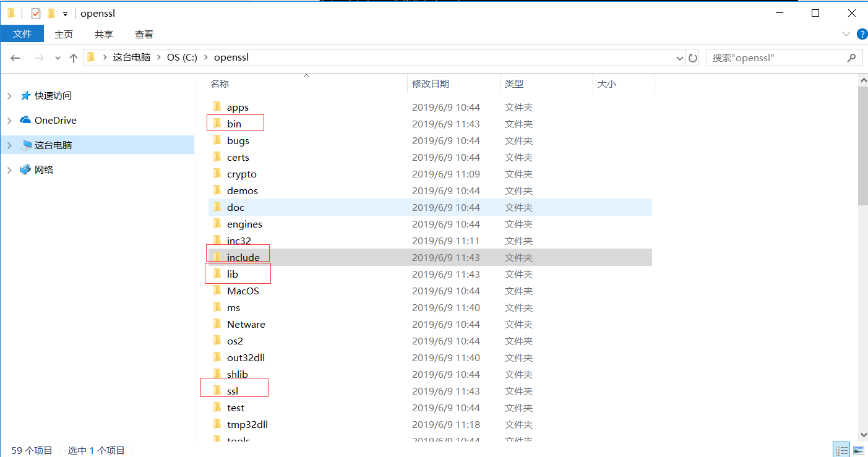
Task: Go back with the left arrow
Action: 15,58
